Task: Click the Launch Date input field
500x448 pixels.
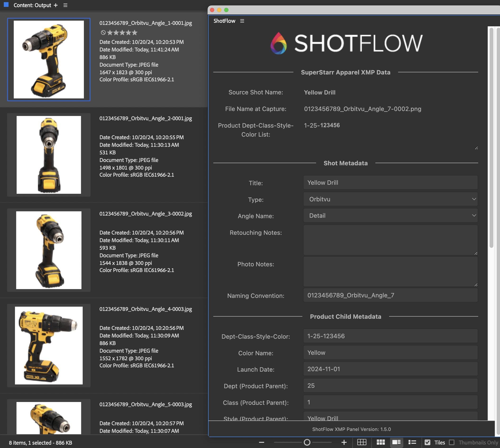Action: (390, 369)
